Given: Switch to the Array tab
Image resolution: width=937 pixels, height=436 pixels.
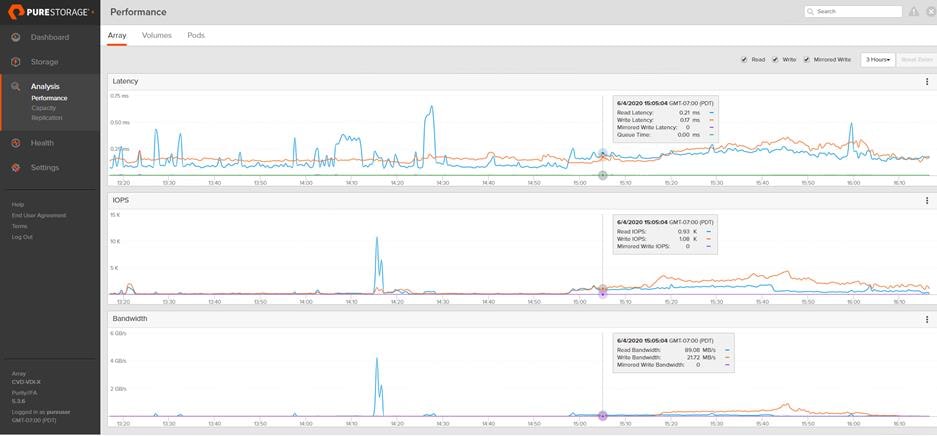Looking at the screenshot, I should [117, 35].
